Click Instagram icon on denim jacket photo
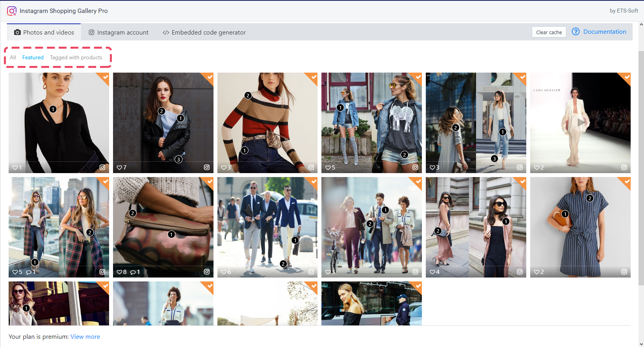Screen dimensions: 644x347 click(415, 167)
